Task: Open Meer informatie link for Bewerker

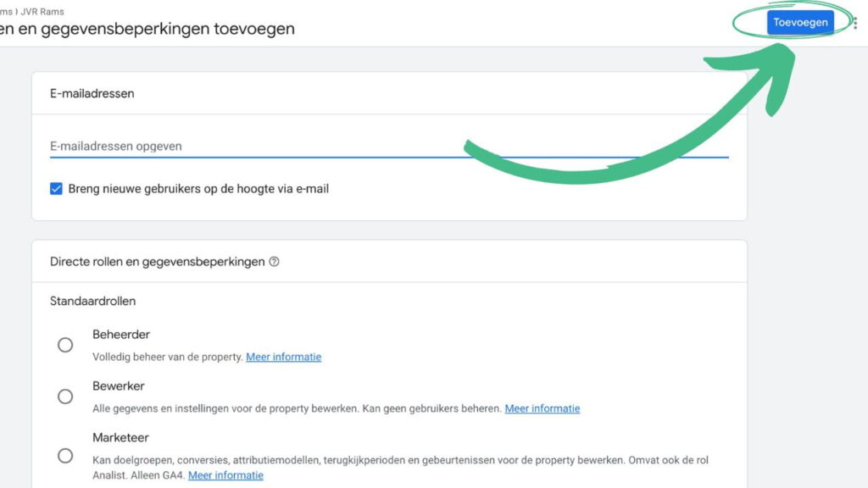Action: tap(542, 408)
